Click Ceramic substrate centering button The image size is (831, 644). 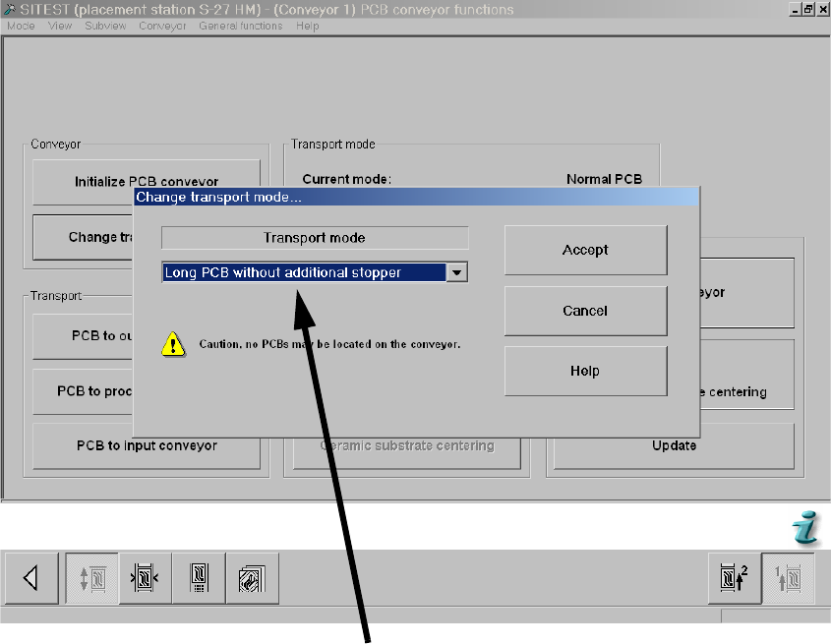[x=407, y=453]
